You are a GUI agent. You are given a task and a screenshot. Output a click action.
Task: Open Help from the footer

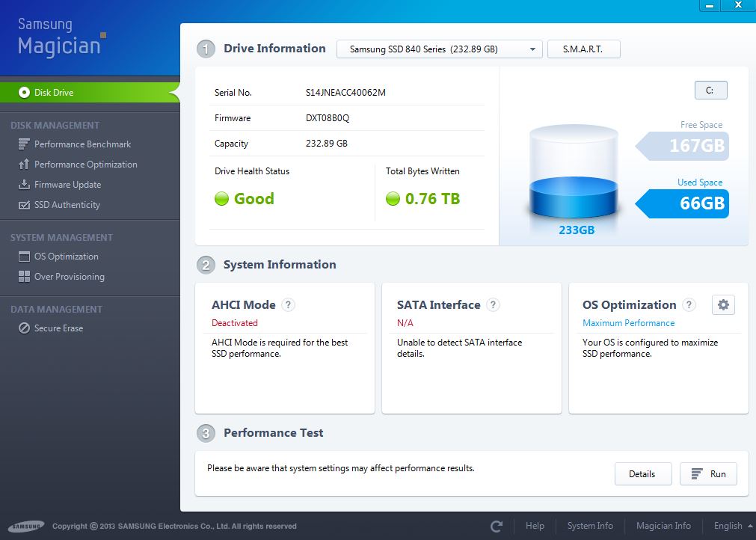point(535,526)
